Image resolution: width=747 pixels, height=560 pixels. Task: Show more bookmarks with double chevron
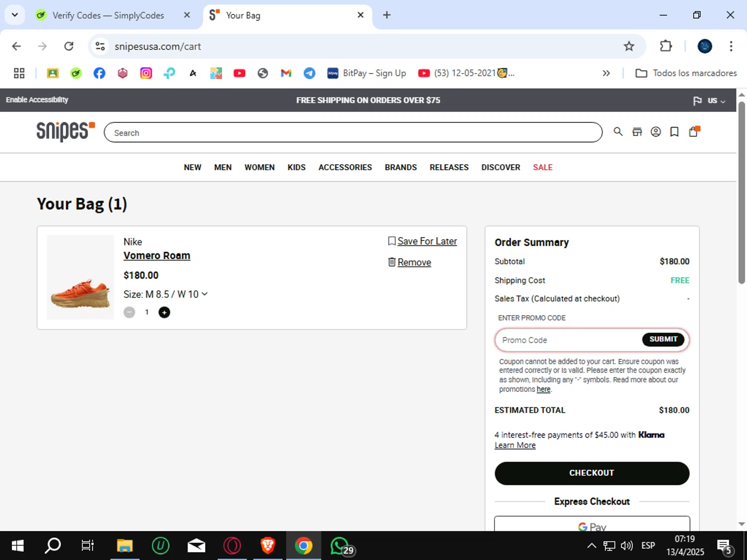pos(606,73)
